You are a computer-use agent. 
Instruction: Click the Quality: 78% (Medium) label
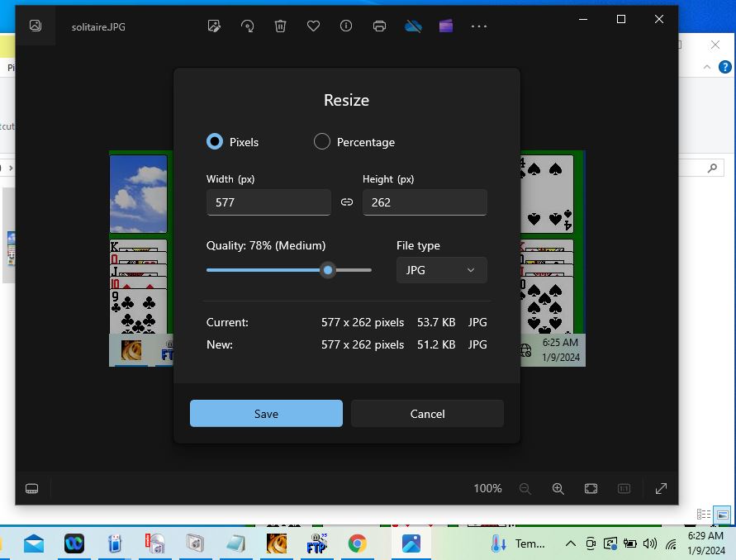click(x=266, y=245)
